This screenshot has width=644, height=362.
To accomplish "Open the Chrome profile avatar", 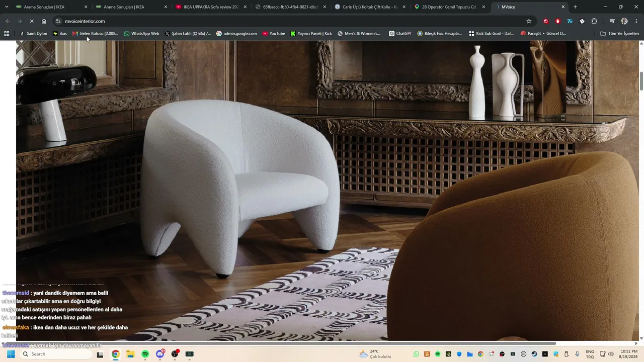I will point(624,21).
